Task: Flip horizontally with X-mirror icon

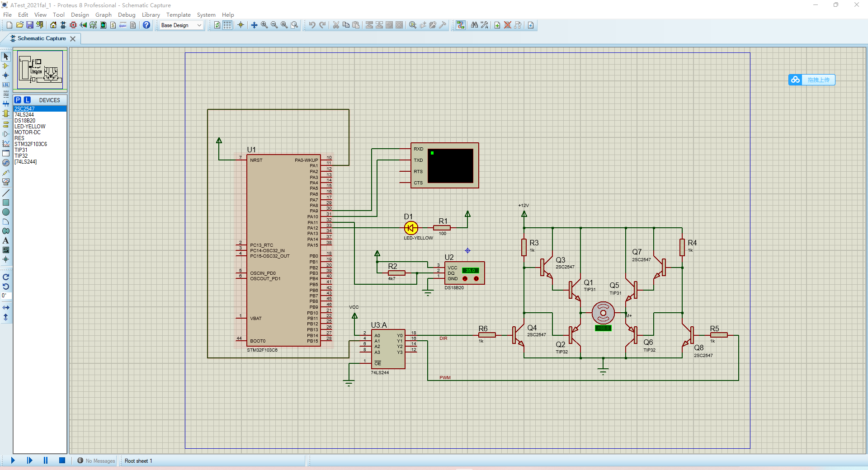Action: click(x=6, y=308)
